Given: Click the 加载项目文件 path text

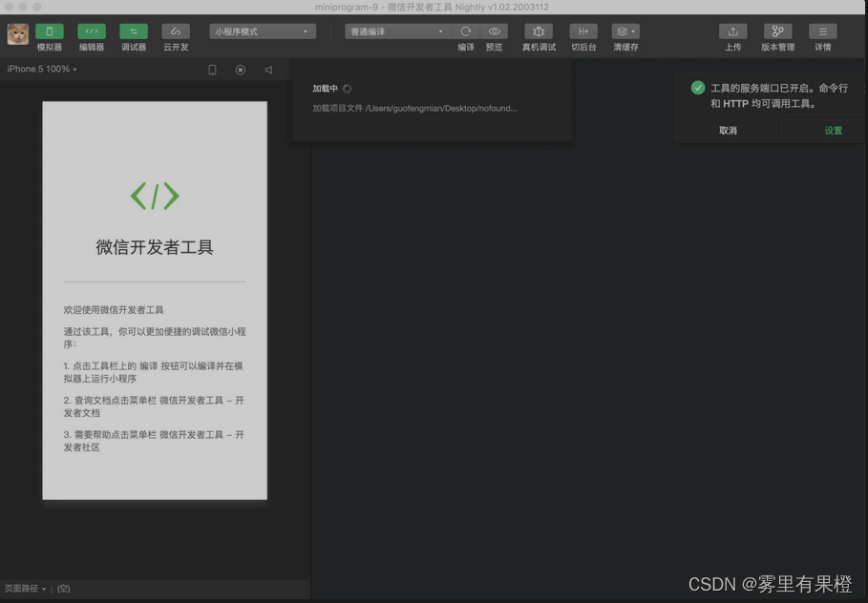Looking at the screenshot, I should pos(415,109).
